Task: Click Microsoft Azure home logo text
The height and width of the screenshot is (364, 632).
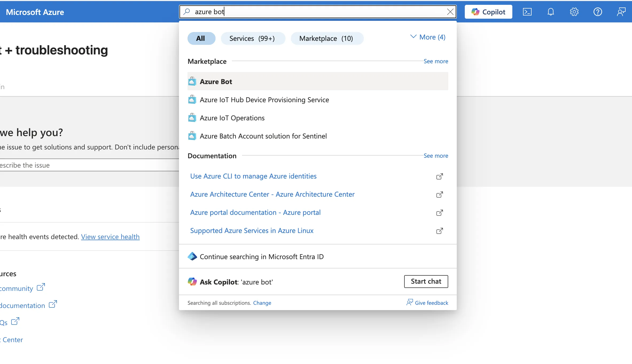Action: (x=35, y=12)
